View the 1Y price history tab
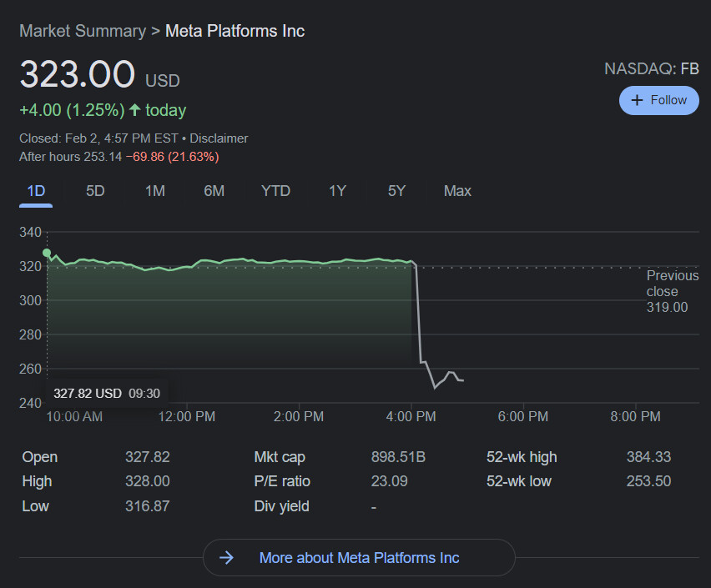Image resolution: width=711 pixels, height=588 pixels. pos(337,191)
